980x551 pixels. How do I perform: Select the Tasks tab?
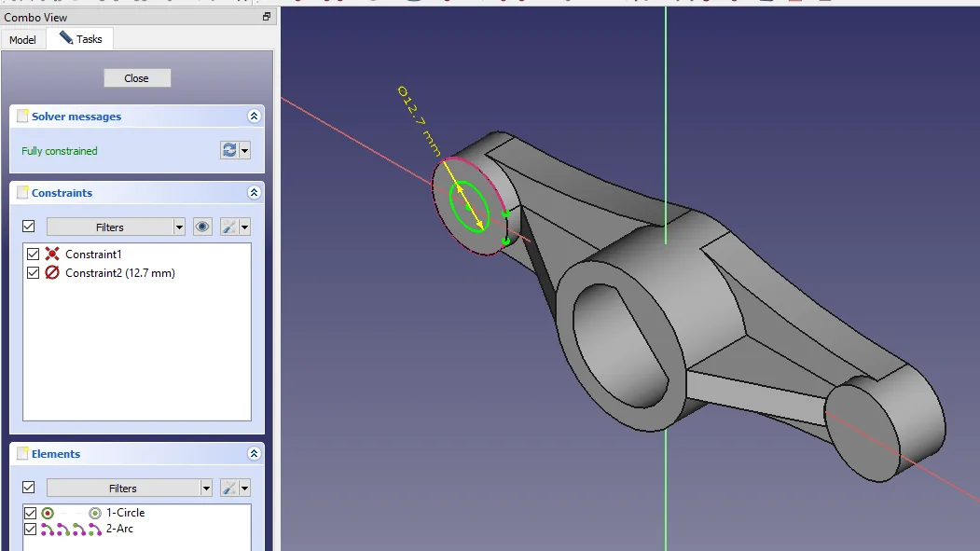[x=81, y=39]
